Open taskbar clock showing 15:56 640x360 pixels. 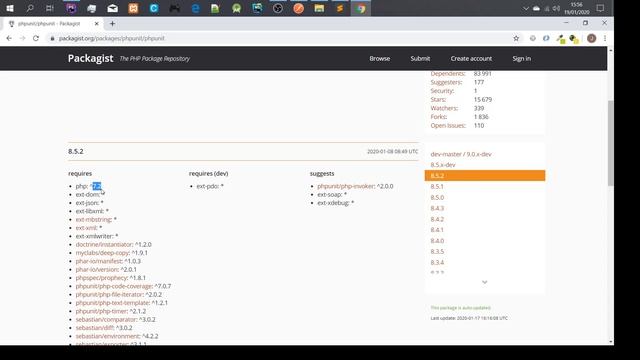(x=577, y=8)
